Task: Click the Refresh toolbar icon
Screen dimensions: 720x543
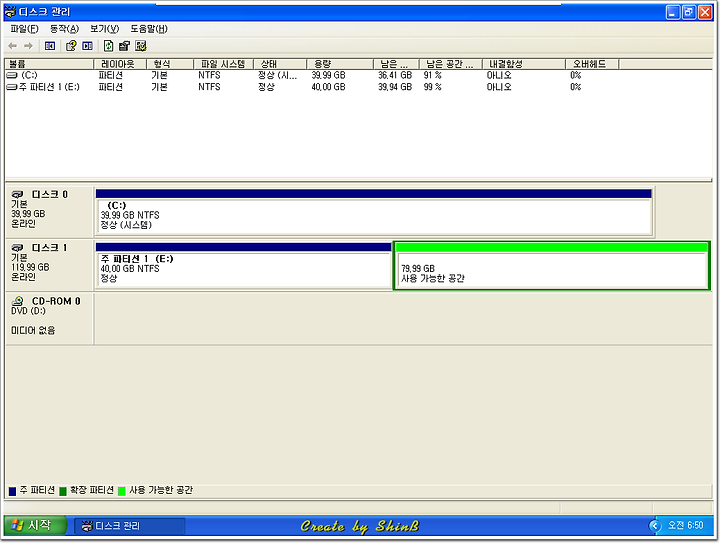Action: (x=108, y=46)
